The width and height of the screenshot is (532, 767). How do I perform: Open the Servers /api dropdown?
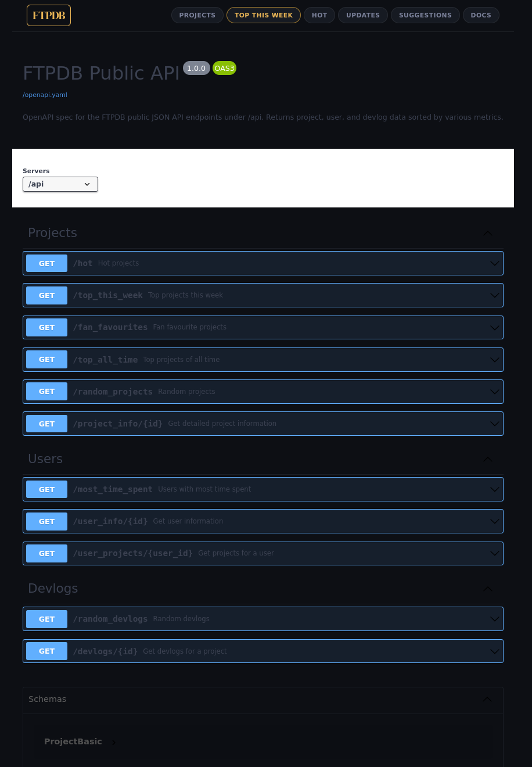(60, 184)
